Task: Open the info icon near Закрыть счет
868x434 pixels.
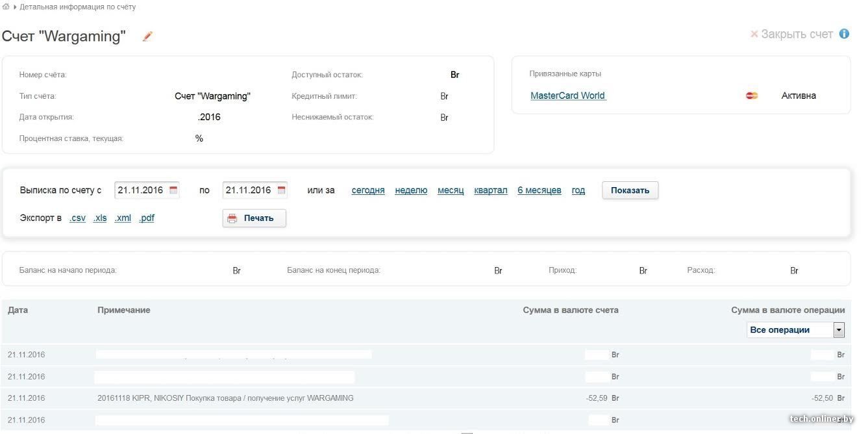Action: [x=844, y=34]
